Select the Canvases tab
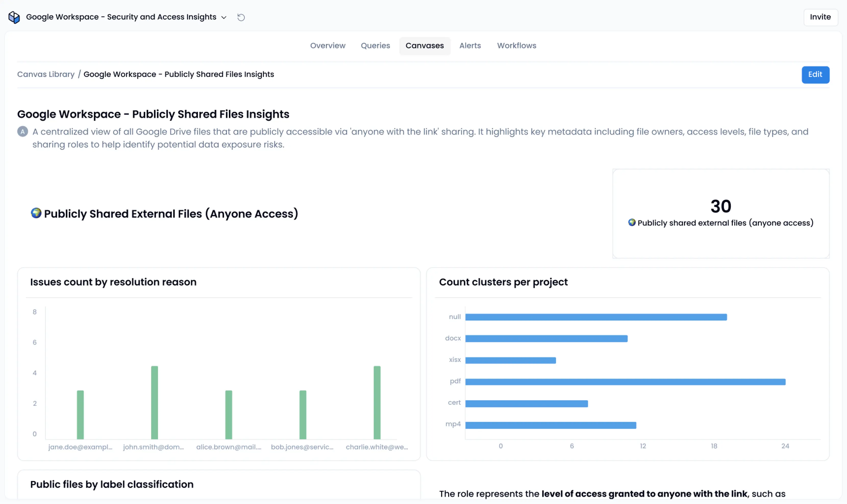Viewport: 847px width, 504px height. [425, 46]
